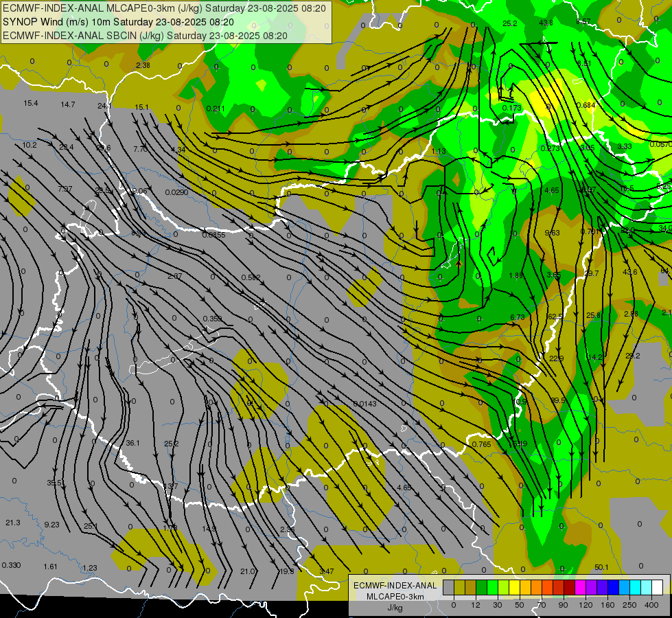Select the map value 39.5
Screen dimensions: 672x618
557,400
